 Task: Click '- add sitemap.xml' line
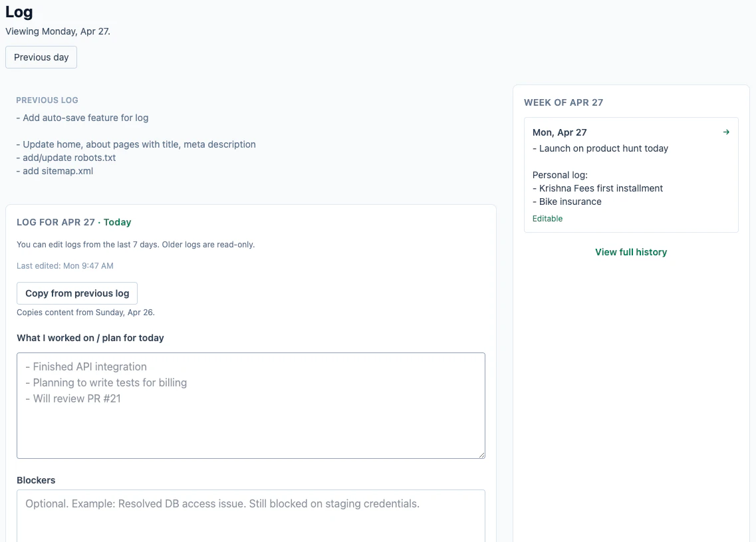[x=55, y=171]
